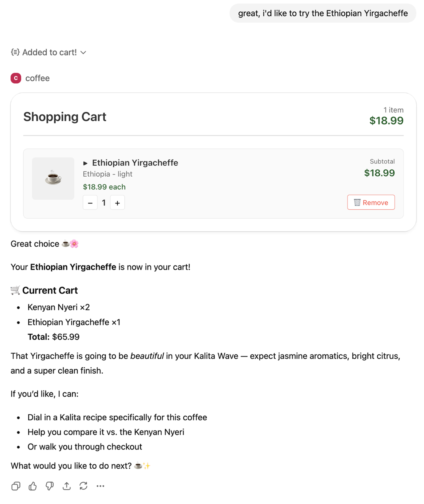Copy the assistant's response
Screen dimensions: 424x504
[16, 486]
